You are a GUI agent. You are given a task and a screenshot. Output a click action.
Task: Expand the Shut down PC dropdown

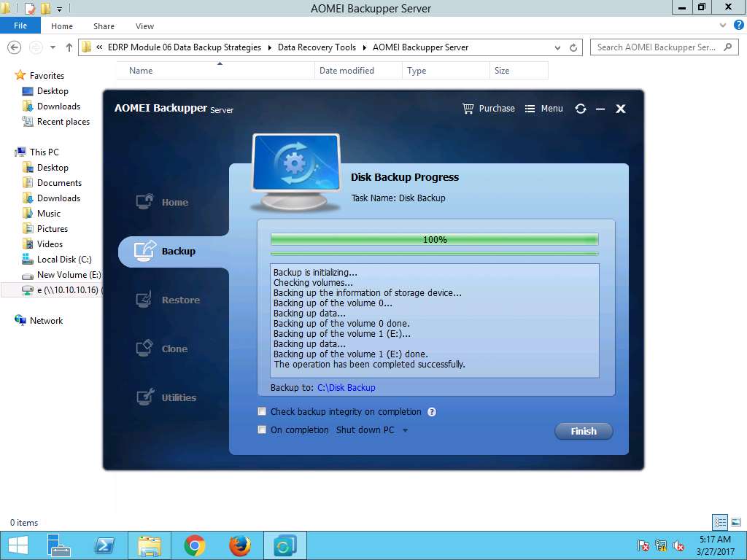click(x=405, y=430)
